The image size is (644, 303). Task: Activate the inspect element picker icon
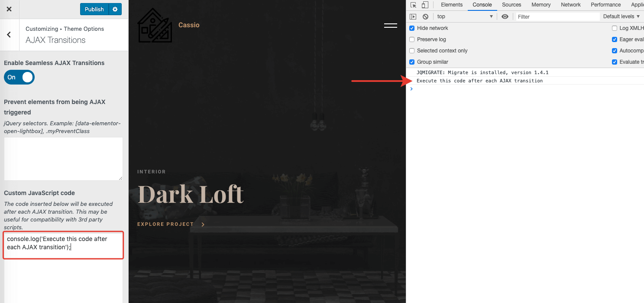(x=413, y=5)
